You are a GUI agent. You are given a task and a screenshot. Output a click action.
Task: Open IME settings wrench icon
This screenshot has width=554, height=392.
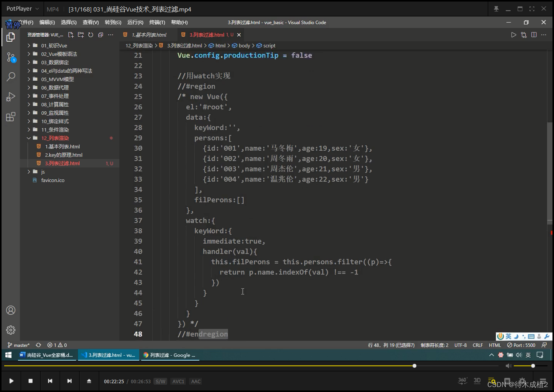pos(547,337)
